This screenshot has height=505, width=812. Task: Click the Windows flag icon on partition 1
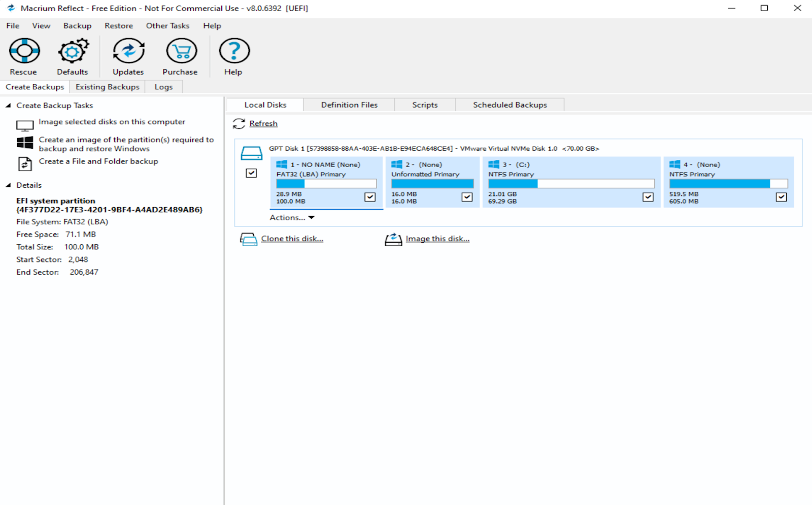click(x=282, y=164)
